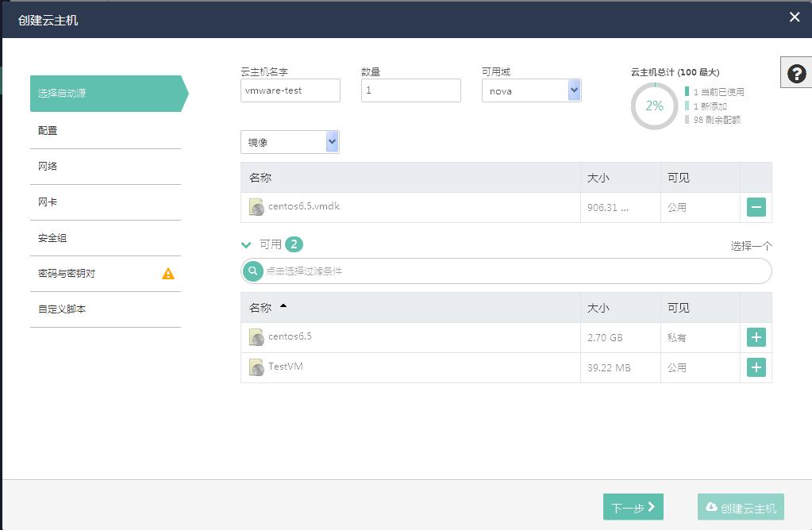Click the help question mark icon
Screen dimensions: 812x530
(x=796, y=74)
